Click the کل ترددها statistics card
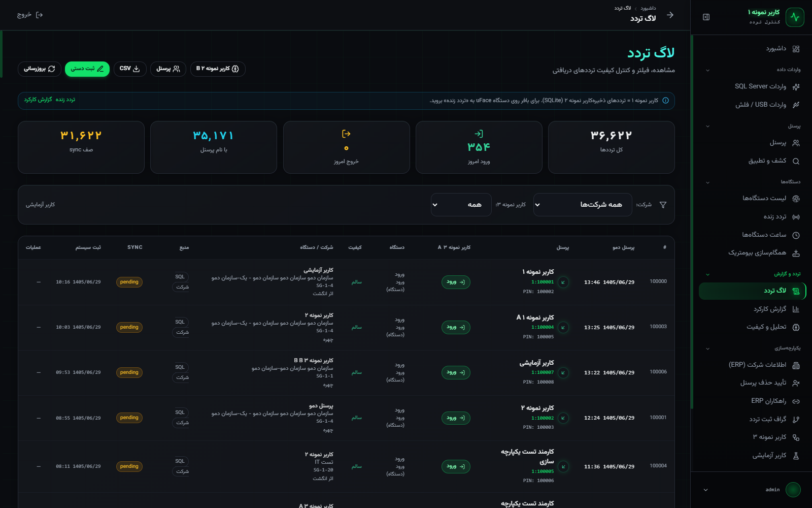Image resolution: width=812 pixels, height=508 pixels. pos(612,147)
